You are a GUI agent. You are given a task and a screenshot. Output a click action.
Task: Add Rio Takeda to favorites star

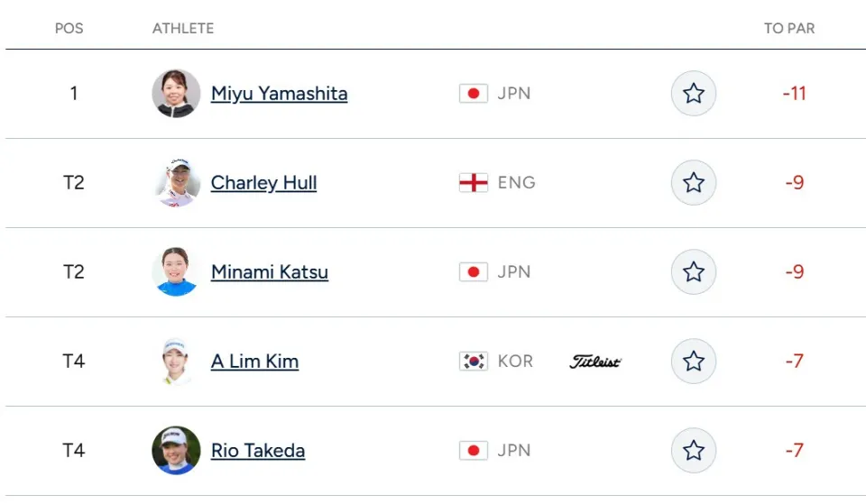point(693,451)
